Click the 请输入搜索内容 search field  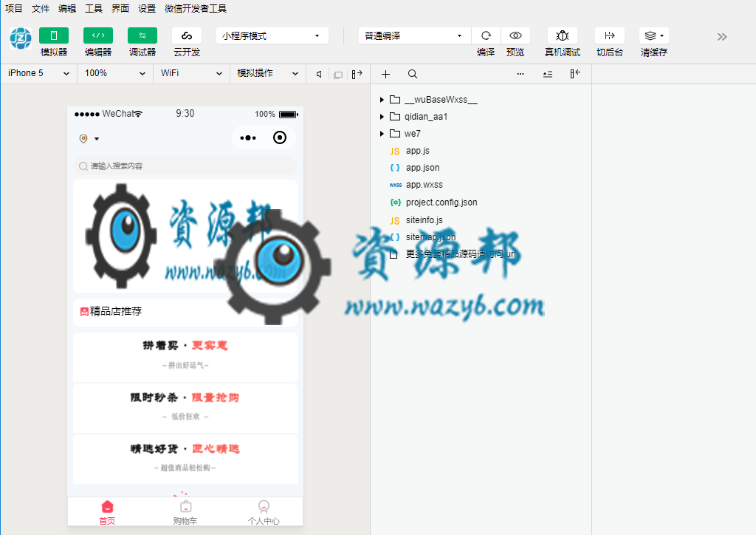point(185,166)
